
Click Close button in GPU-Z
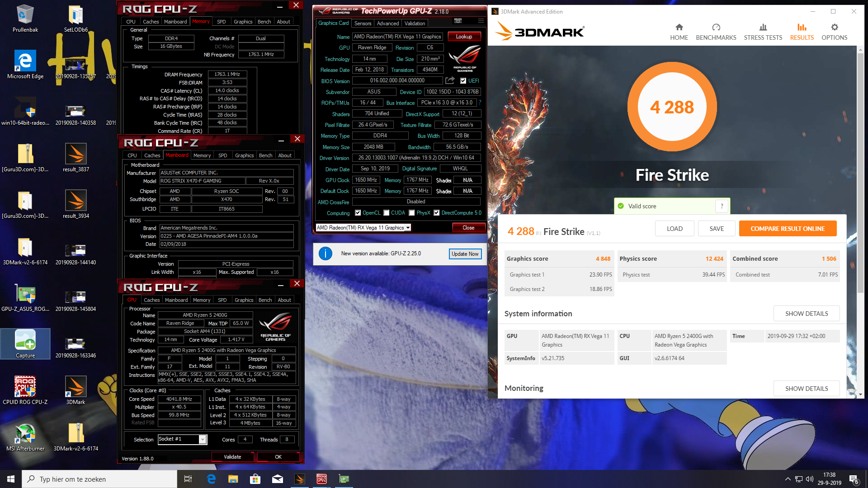pos(468,228)
